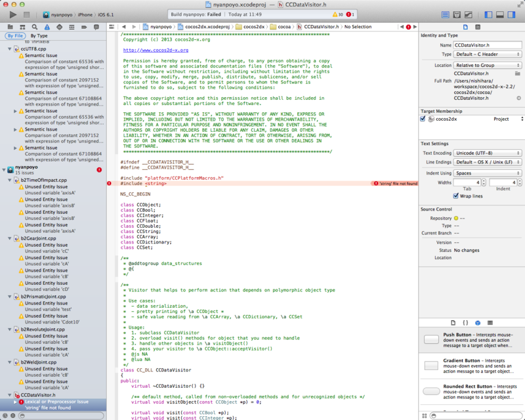Open the cocos2d-x.org link in the code
This screenshot has height=420, width=525.
click(x=156, y=50)
